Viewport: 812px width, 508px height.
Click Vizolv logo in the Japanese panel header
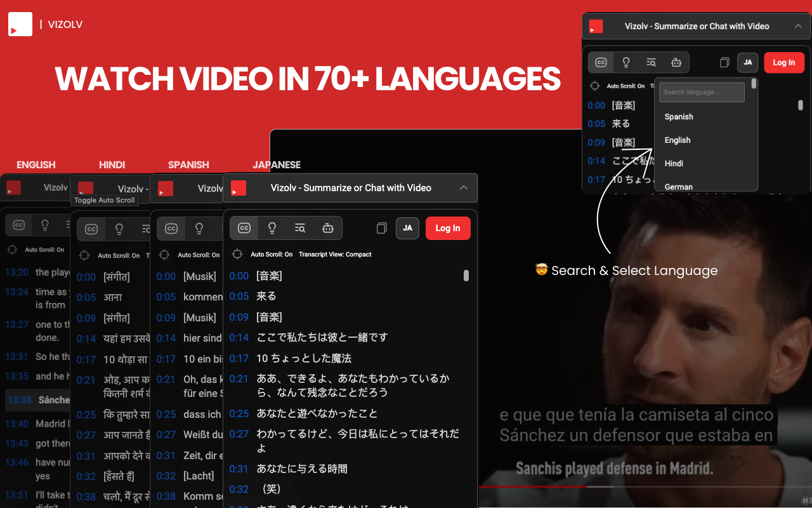tap(239, 188)
